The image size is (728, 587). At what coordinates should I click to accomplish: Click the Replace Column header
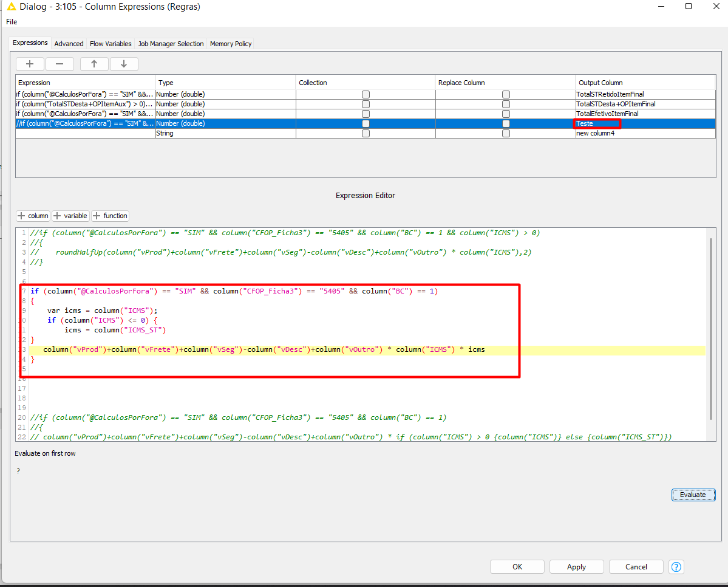506,83
